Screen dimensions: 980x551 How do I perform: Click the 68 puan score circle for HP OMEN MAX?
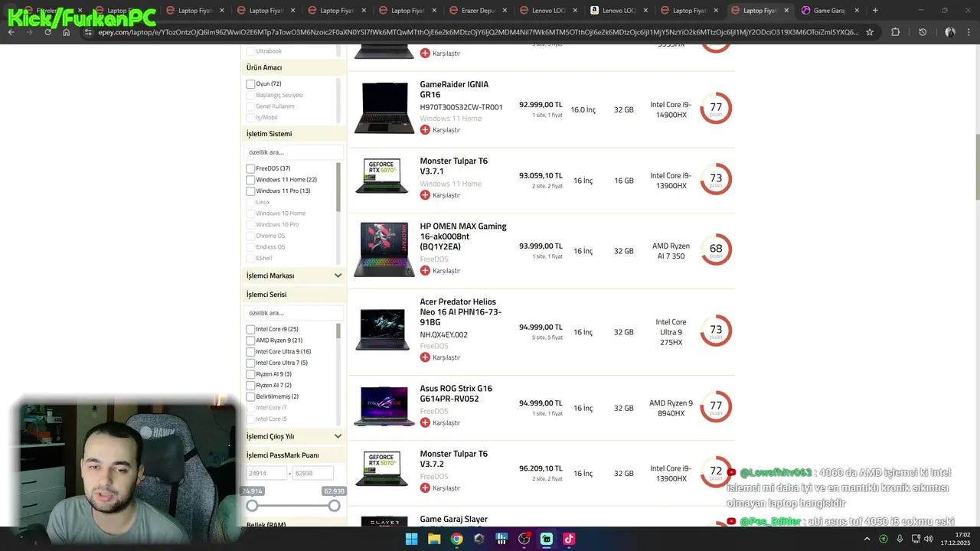click(716, 249)
